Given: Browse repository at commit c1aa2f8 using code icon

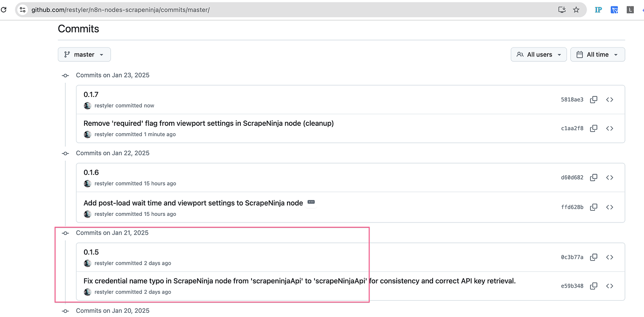Looking at the screenshot, I should (610, 128).
